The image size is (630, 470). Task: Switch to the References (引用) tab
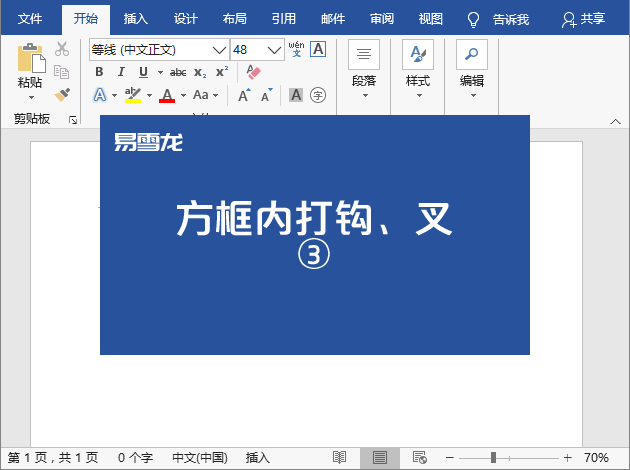click(284, 18)
